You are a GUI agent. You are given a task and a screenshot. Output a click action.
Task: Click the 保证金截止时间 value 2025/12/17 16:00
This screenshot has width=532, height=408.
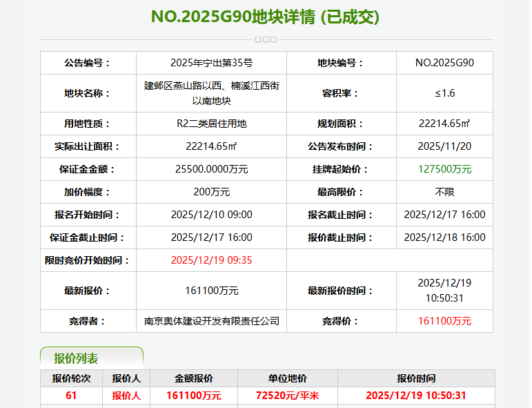(x=211, y=237)
